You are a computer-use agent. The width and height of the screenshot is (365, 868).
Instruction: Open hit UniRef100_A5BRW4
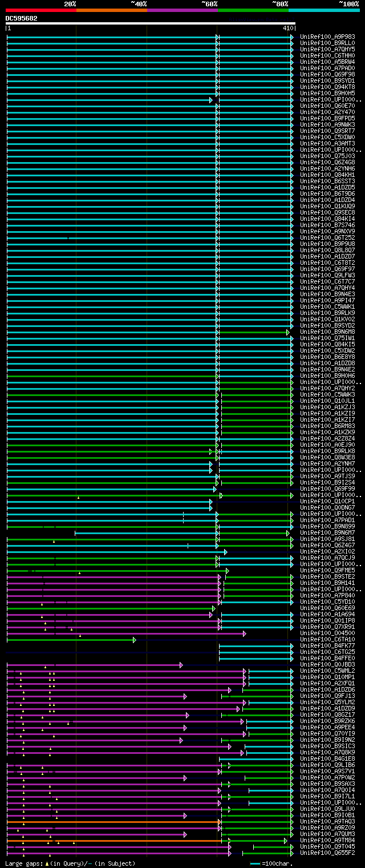click(328, 62)
